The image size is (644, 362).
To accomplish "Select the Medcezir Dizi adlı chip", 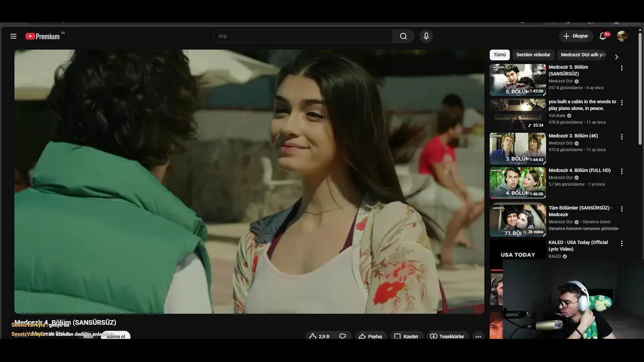I will [x=583, y=55].
